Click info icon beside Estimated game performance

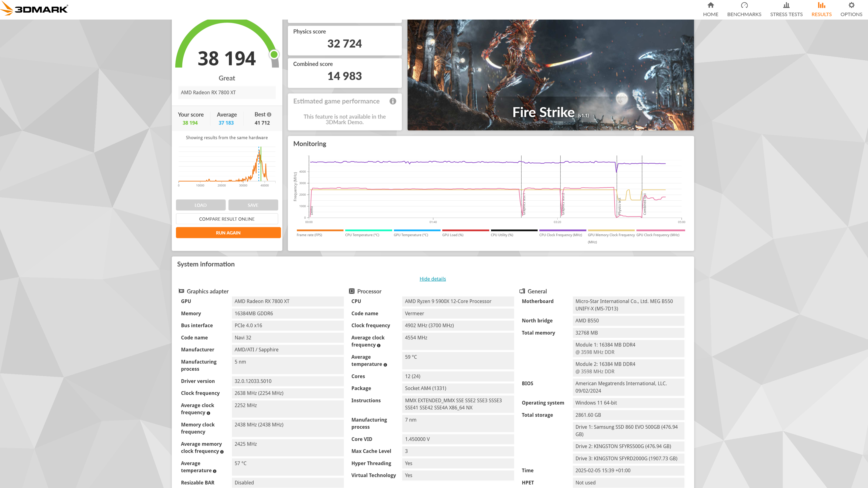pyautogui.click(x=393, y=101)
